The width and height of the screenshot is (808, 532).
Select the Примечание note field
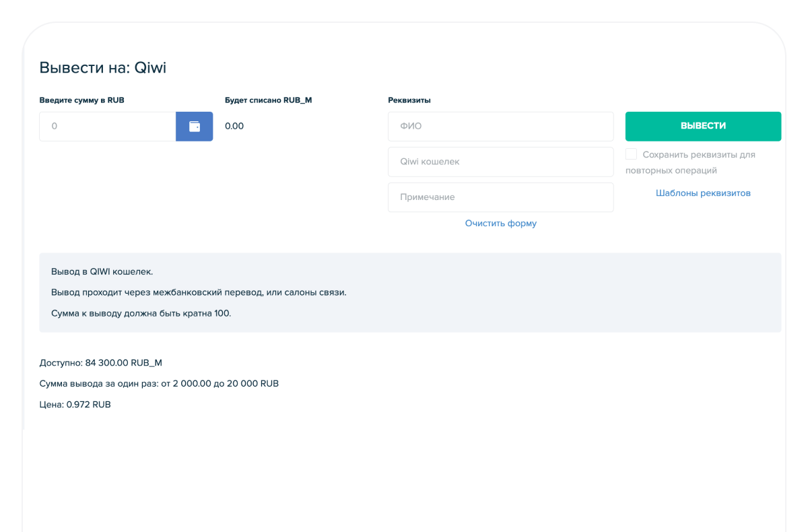[x=500, y=197]
